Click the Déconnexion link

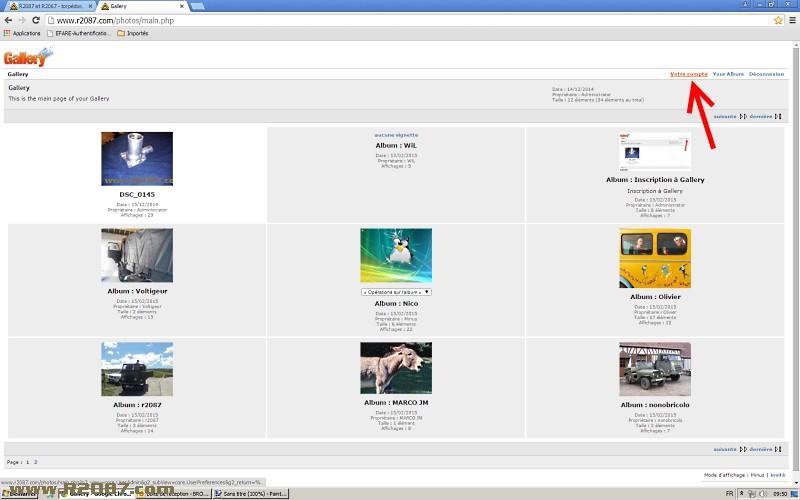[766, 74]
